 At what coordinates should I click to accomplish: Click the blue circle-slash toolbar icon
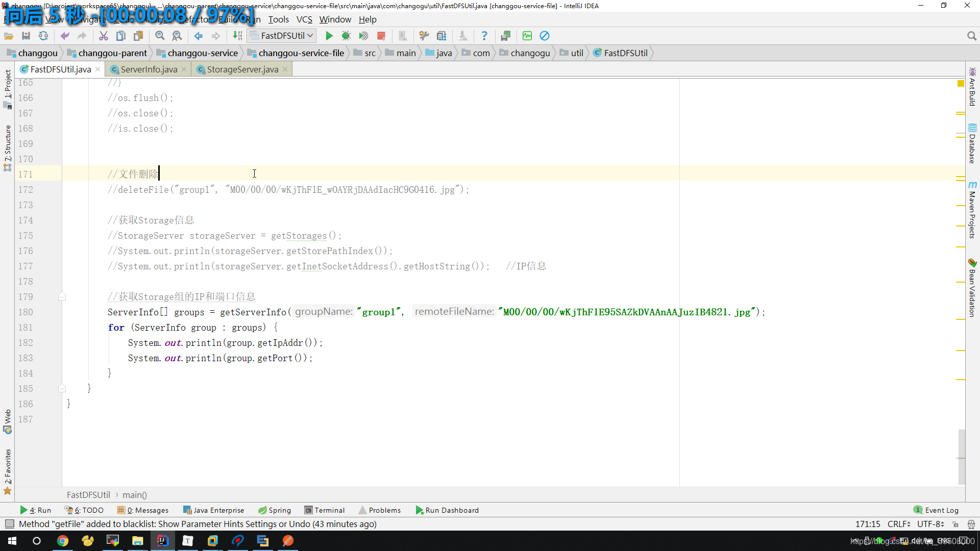pyautogui.click(x=545, y=36)
